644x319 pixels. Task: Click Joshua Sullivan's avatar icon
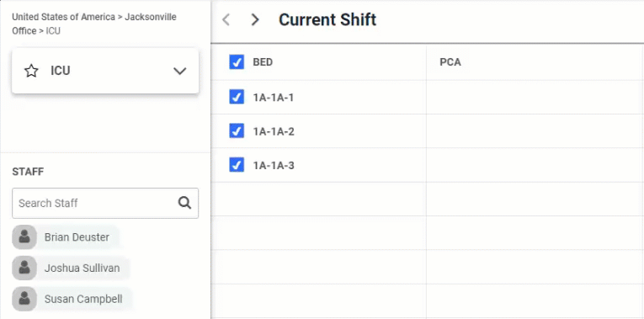(24, 268)
